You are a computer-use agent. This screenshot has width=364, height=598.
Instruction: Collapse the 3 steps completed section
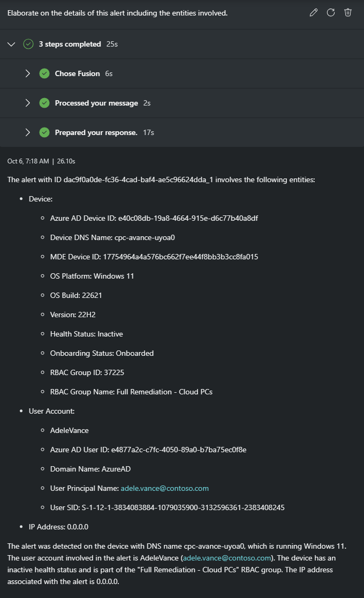click(11, 44)
